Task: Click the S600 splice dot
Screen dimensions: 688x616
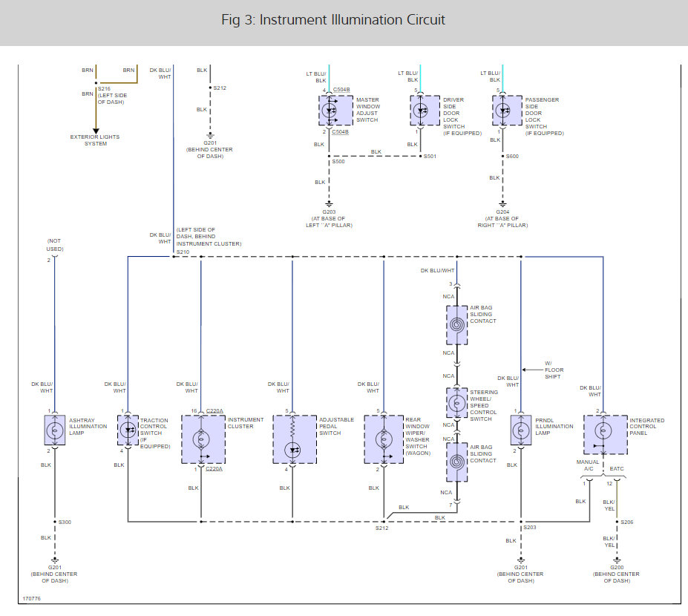Action: click(x=503, y=156)
